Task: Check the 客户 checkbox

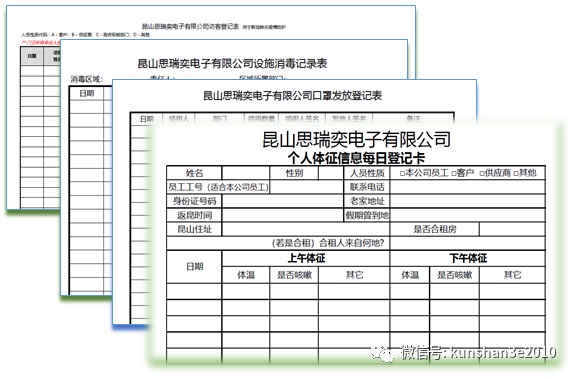Action: point(454,174)
